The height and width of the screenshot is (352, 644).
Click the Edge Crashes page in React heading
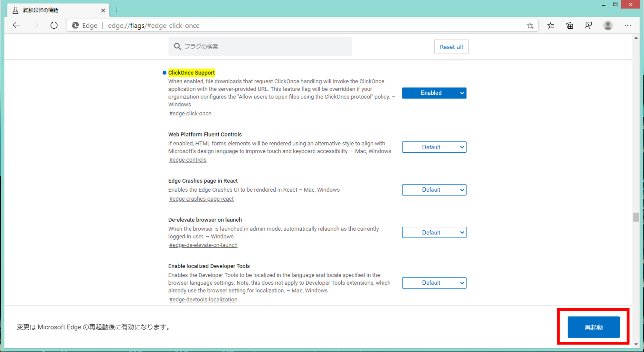(203, 181)
